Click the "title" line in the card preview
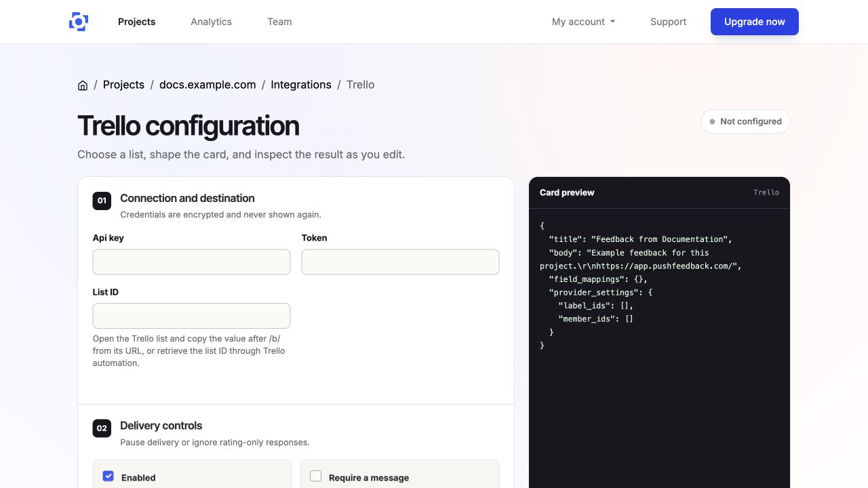Viewport: 868px width, 488px height. pos(640,239)
